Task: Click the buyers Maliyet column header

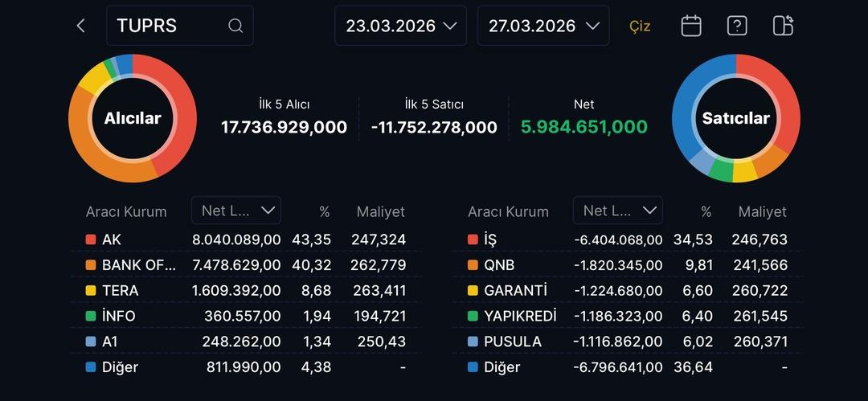Action: pyautogui.click(x=380, y=212)
